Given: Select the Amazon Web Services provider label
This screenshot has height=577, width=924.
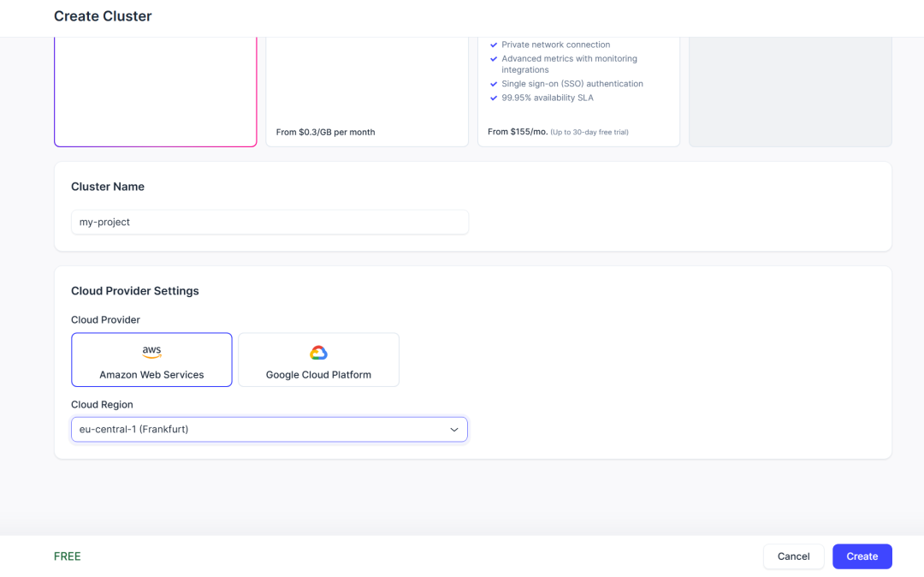Looking at the screenshot, I should pos(151,375).
